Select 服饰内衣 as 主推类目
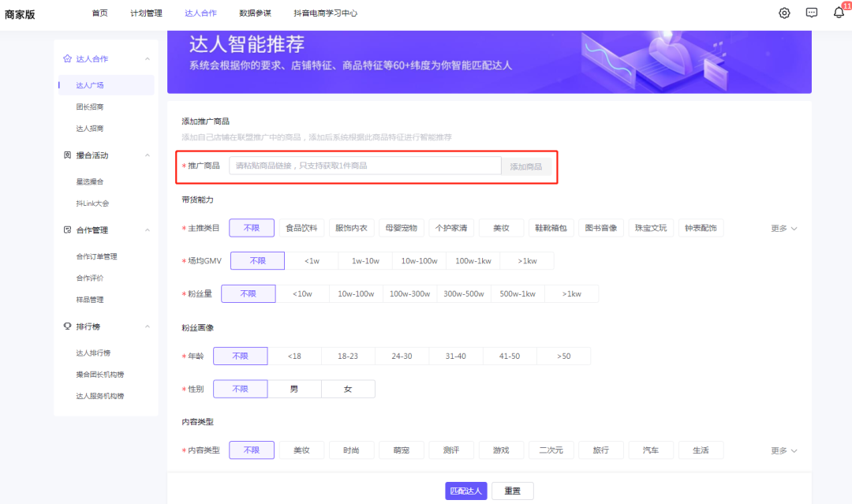This screenshot has width=852, height=504. (352, 228)
